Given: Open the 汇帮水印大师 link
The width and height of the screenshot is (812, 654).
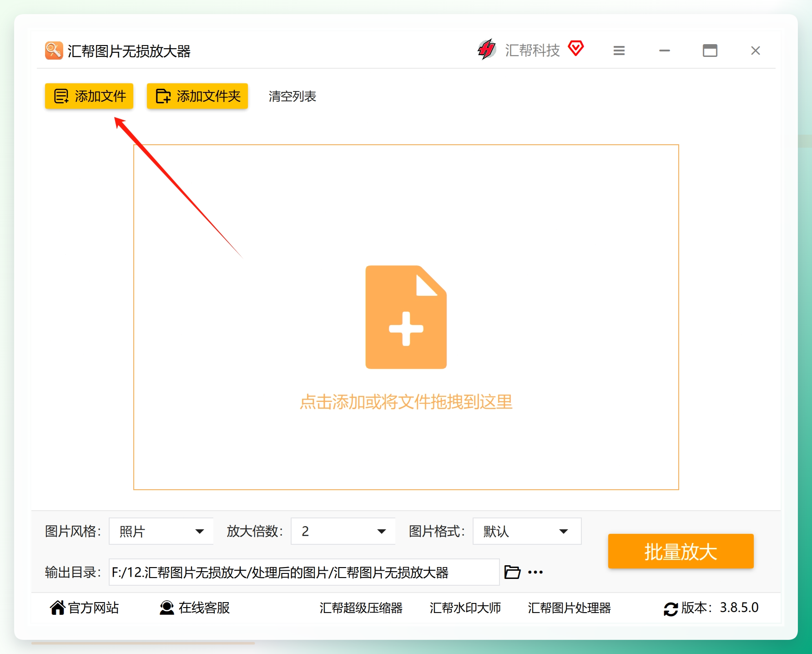Looking at the screenshot, I should coord(465,608).
